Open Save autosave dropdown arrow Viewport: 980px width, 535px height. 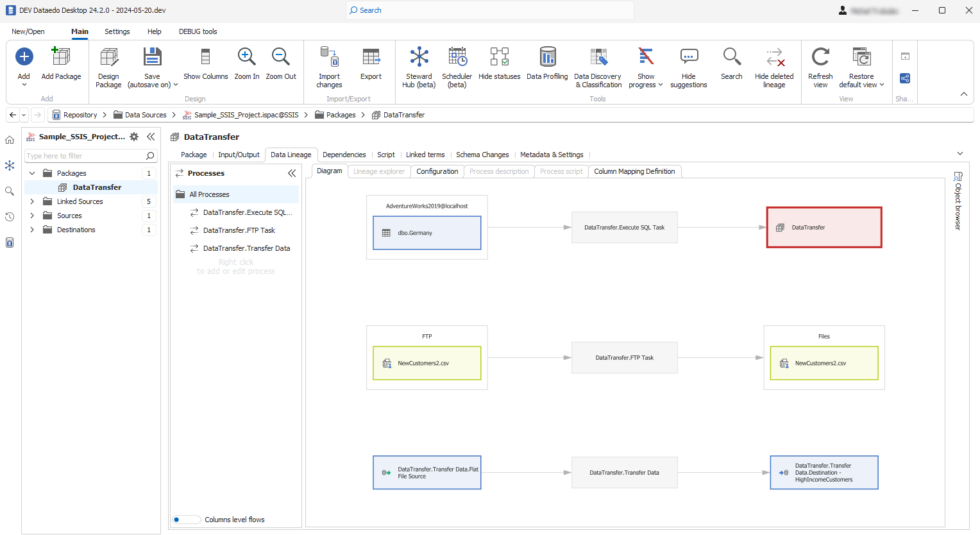(176, 85)
